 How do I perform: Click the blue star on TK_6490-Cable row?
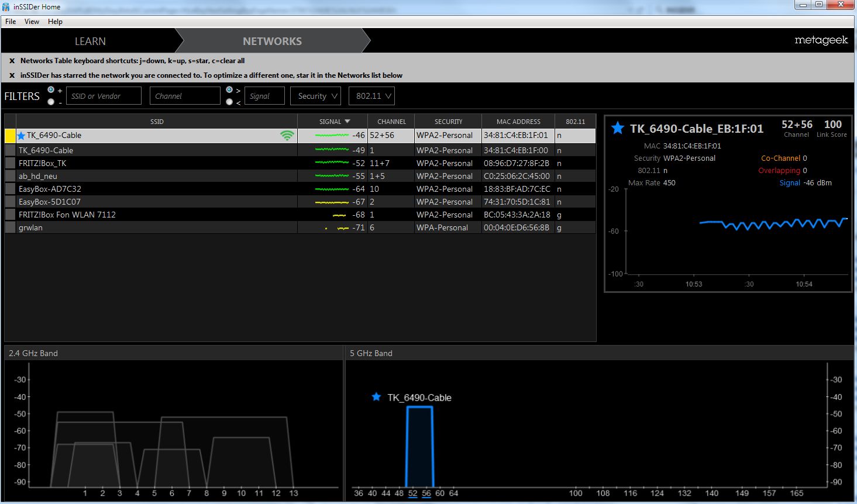coord(22,136)
